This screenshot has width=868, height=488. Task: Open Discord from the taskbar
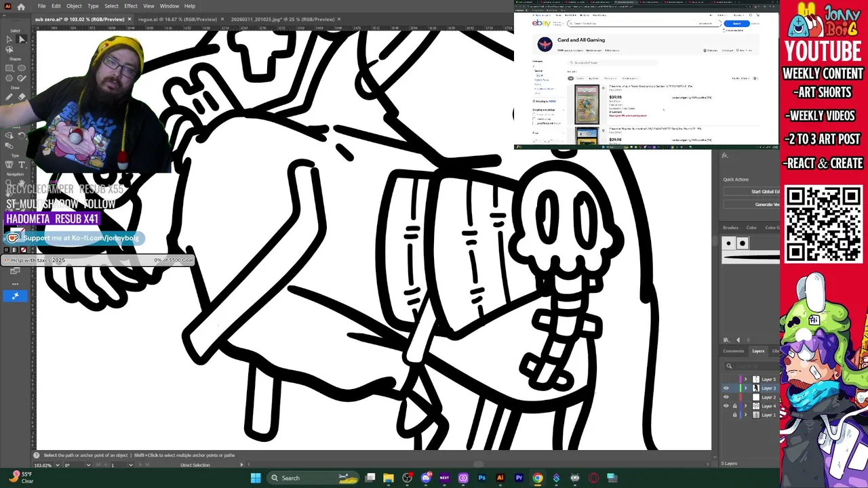pos(426,478)
